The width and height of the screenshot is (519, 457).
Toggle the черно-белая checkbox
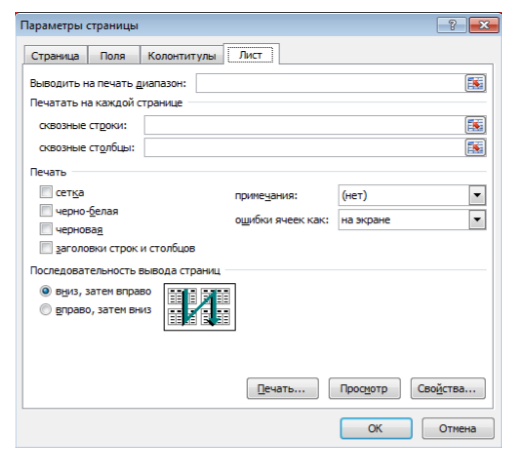(46, 211)
